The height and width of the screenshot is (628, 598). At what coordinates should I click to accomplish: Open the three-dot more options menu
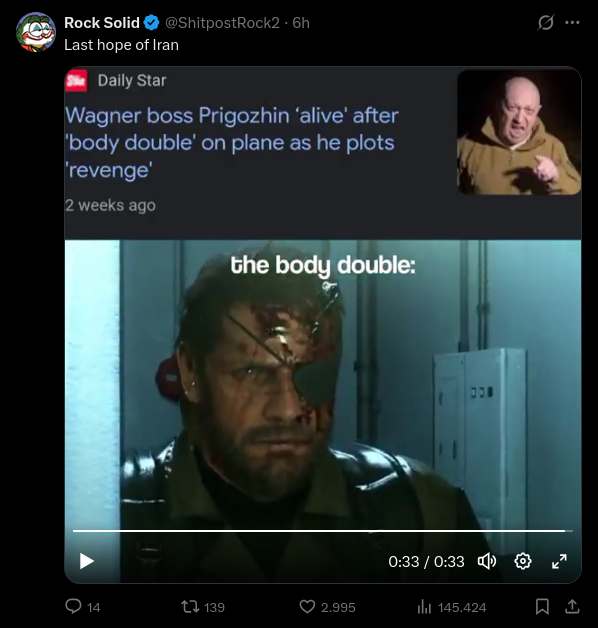[572, 22]
